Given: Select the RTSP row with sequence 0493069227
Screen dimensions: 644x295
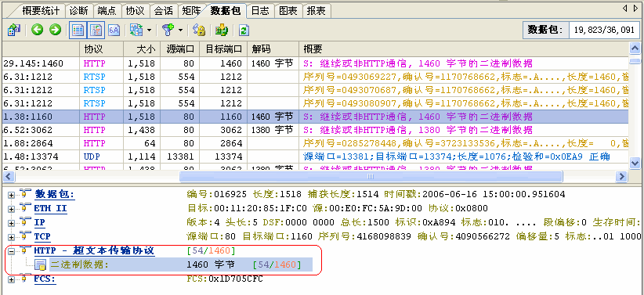Looking at the screenshot, I should pyautogui.click(x=316, y=77).
